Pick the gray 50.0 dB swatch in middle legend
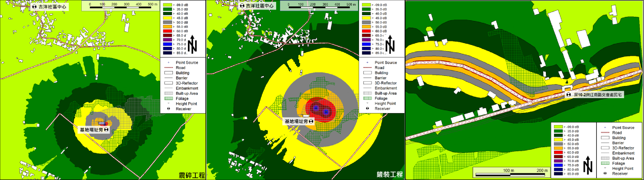This screenshot has height=180, width=644. pyautogui.click(x=366, y=22)
